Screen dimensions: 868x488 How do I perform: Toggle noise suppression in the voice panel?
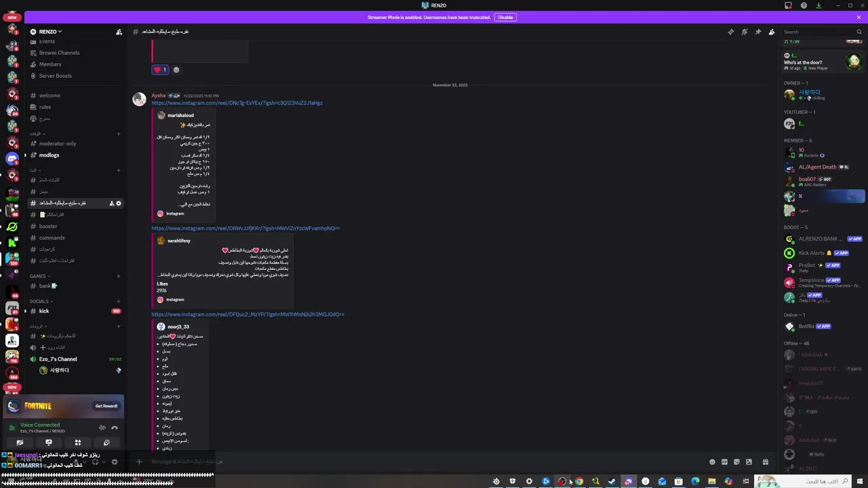102,428
